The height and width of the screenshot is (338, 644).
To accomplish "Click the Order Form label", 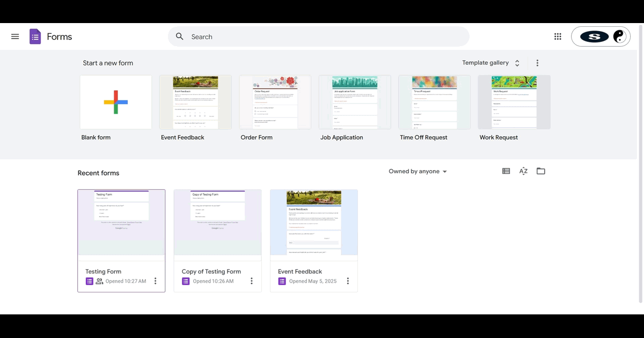I will [257, 137].
